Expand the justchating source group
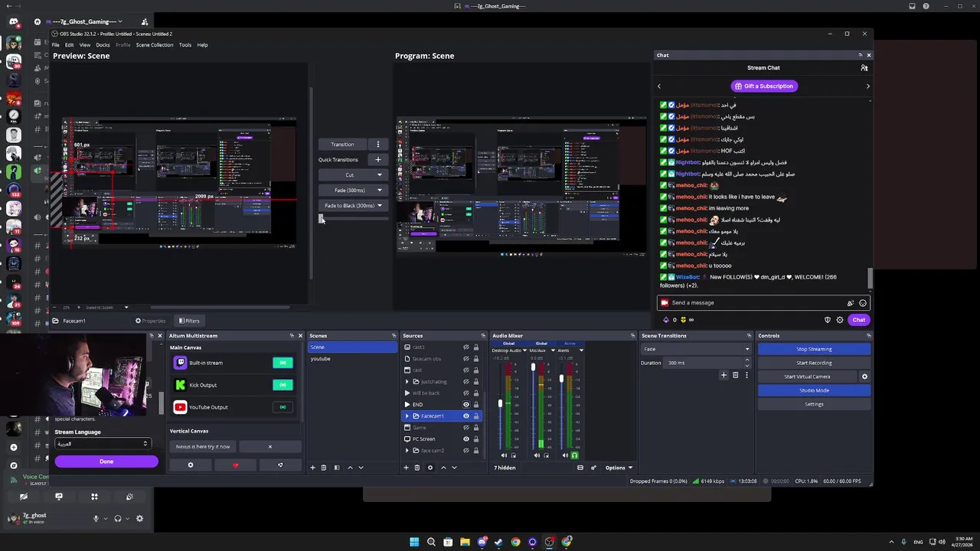This screenshot has height=551, width=980. pos(407,382)
